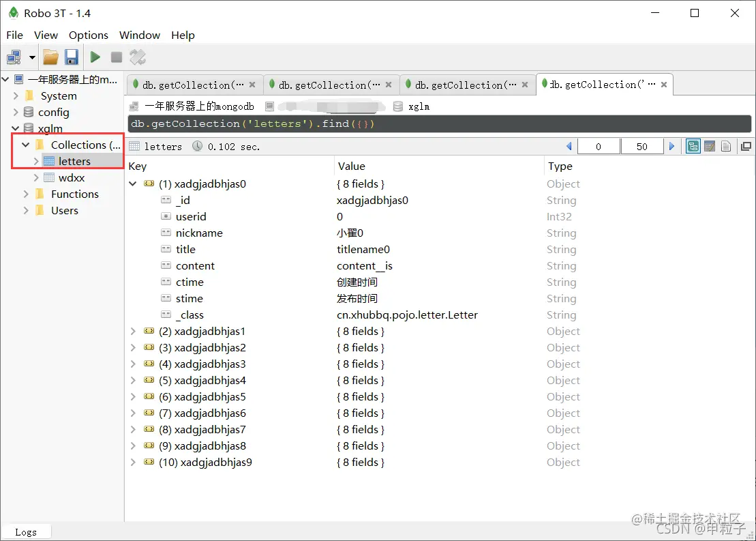Expand the System folder
The image size is (756, 541).
[x=16, y=96]
